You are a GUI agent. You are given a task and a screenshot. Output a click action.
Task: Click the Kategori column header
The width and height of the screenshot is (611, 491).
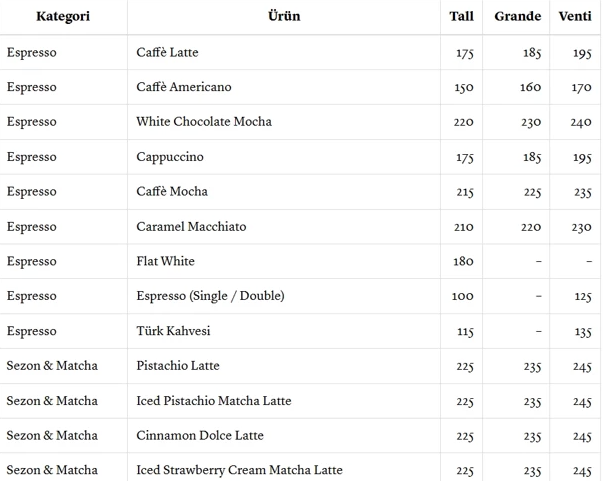point(62,16)
